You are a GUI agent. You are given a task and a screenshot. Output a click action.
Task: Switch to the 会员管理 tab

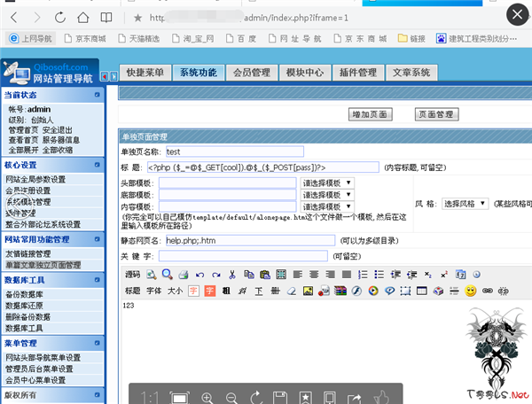[251, 73]
